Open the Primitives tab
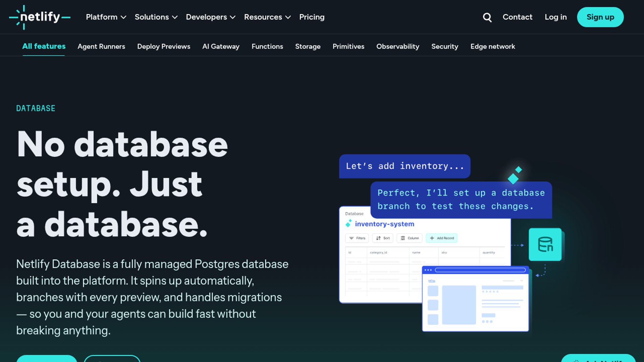The height and width of the screenshot is (362, 644). [x=348, y=47]
